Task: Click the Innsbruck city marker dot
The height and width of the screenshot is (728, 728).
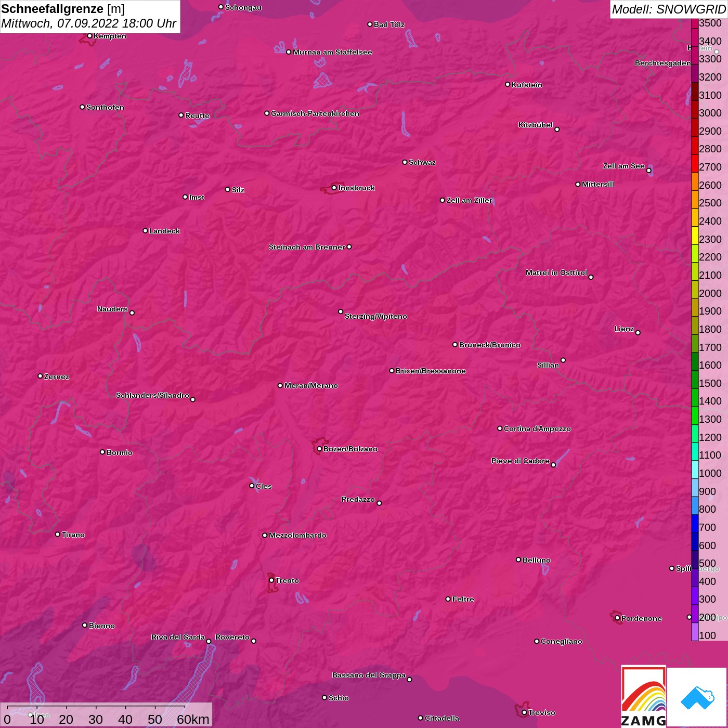Action: pyautogui.click(x=334, y=188)
